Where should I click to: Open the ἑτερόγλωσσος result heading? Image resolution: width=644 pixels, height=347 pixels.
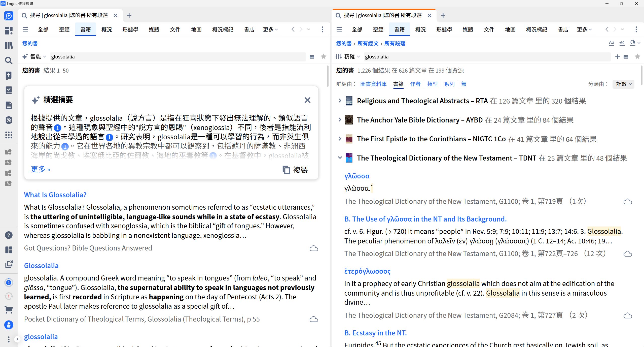pyautogui.click(x=367, y=271)
